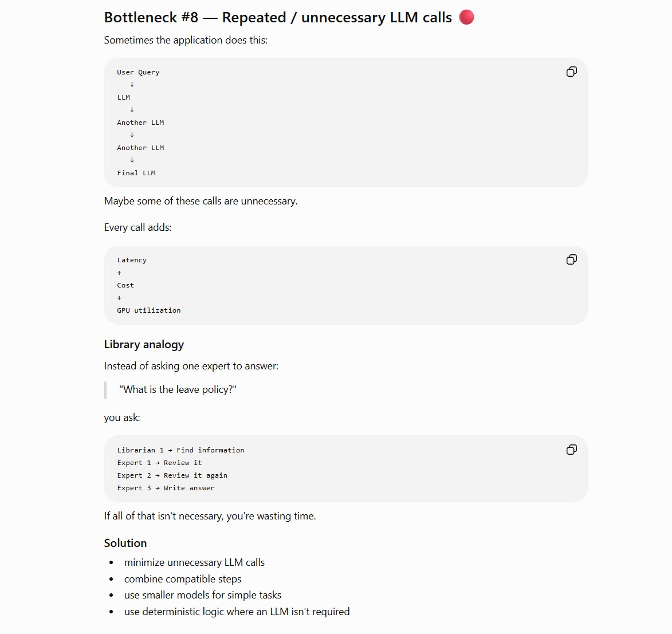Image resolution: width=672 pixels, height=634 pixels.
Task: Click the Solution heading
Action: [125, 543]
